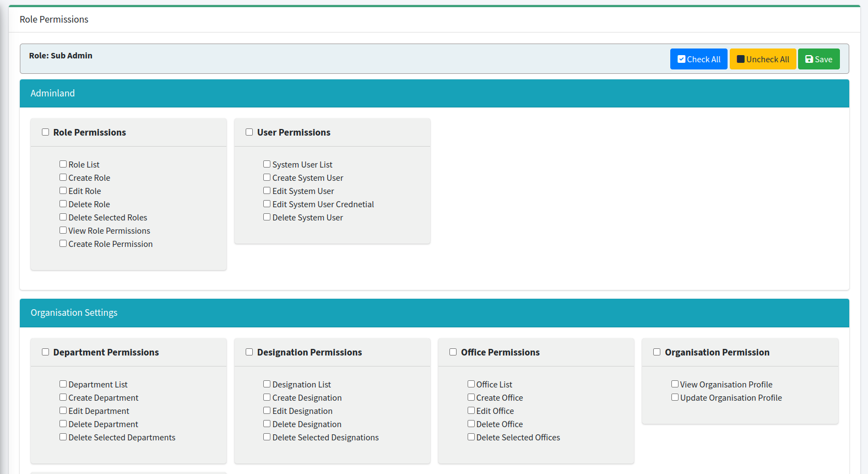Enable Create Designation permission
This screenshot has height=474, width=868.
click(x=267, y=397)
